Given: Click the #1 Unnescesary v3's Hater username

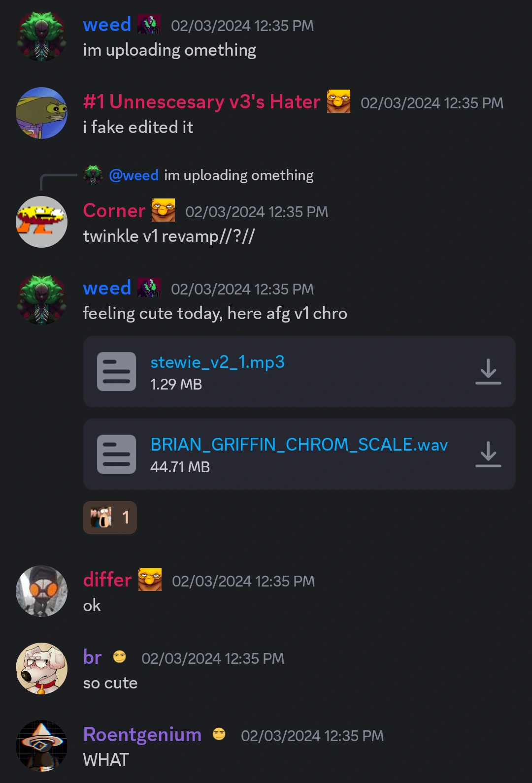Looking at the screenshot, I should [x=202, y=101].
